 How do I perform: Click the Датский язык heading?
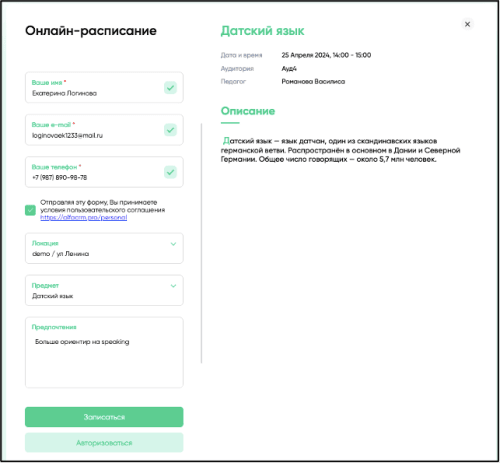click(262, 31)
